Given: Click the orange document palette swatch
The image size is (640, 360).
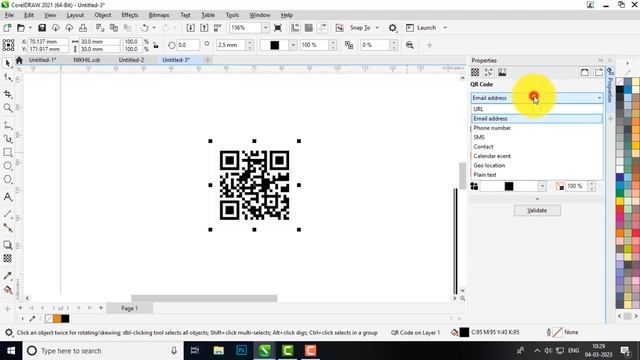Looking at the screenshot, I should 57,319.
